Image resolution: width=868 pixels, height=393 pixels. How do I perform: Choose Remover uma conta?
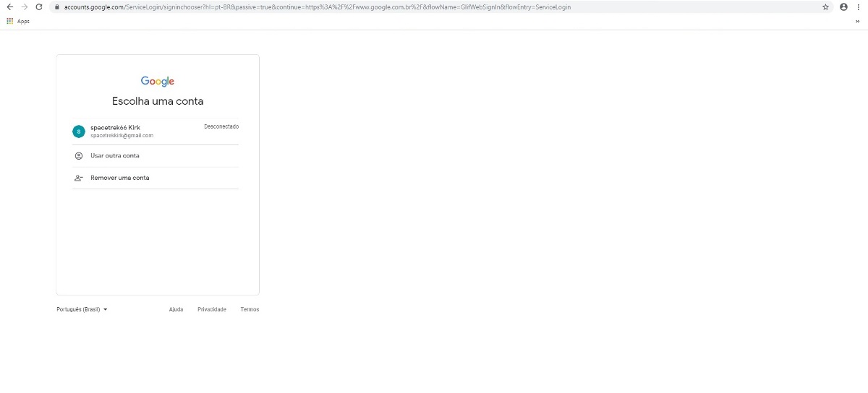point(156,178)
